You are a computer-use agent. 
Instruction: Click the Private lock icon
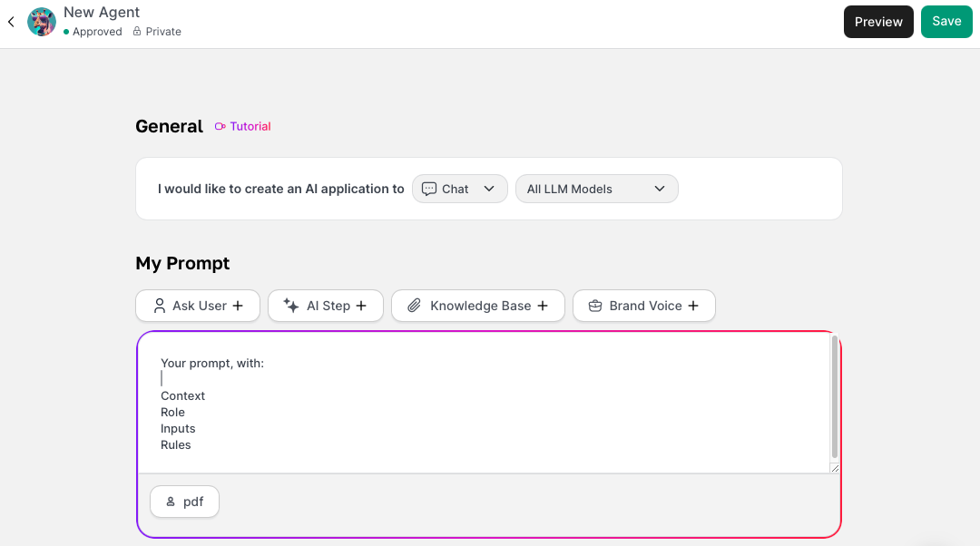[x=137, y=31]
